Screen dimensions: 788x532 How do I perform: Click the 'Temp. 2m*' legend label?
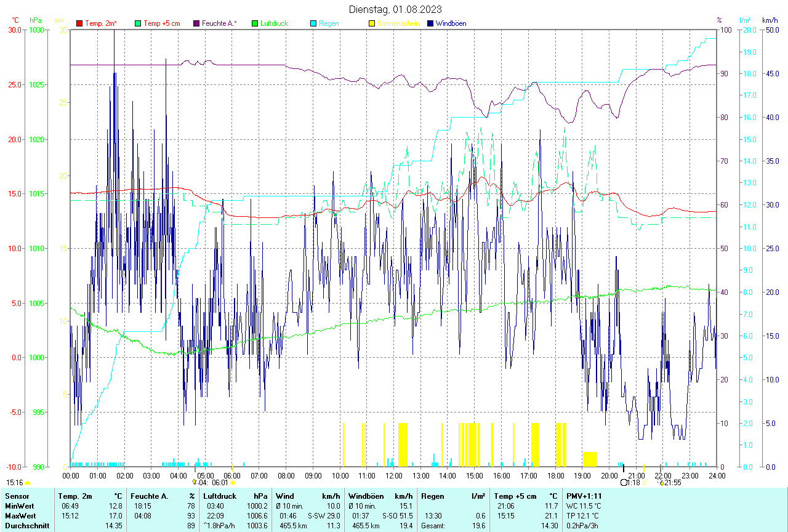coord(101,23)
